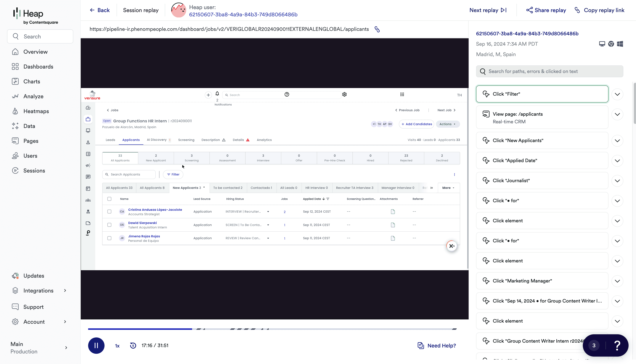Check the box for Cristina Andueza López-Jacoiste
636x364 pixels.
pyautogui.click(x=109, y=212)
